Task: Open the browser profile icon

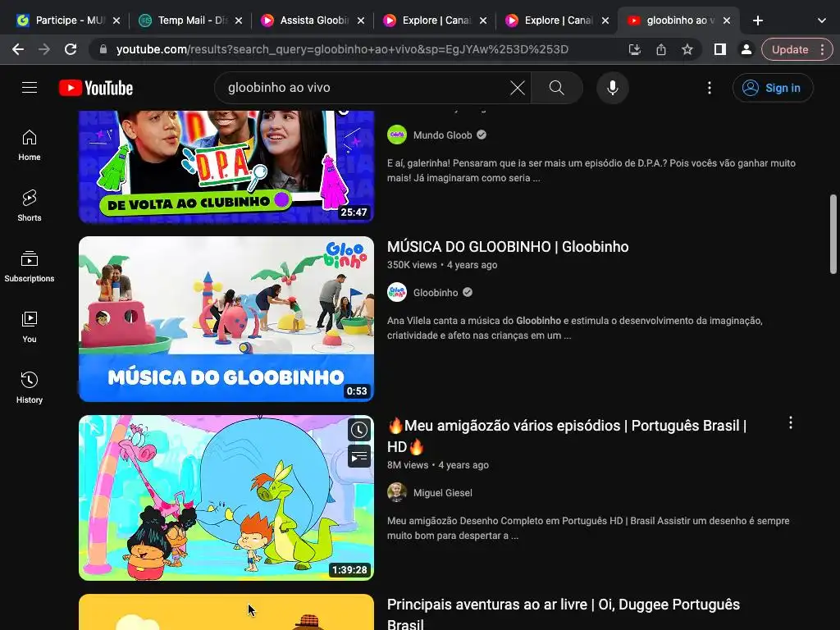Action: tap(746, 49)
